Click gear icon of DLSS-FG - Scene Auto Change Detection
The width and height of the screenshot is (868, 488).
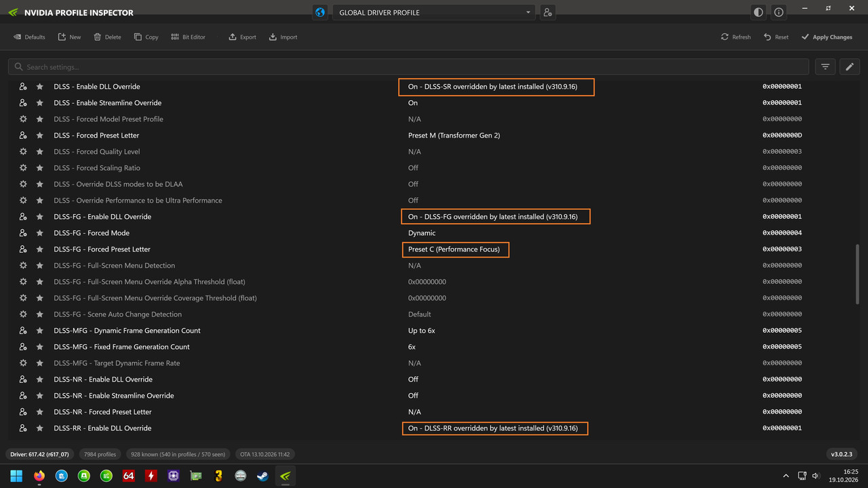click(23, 314)
